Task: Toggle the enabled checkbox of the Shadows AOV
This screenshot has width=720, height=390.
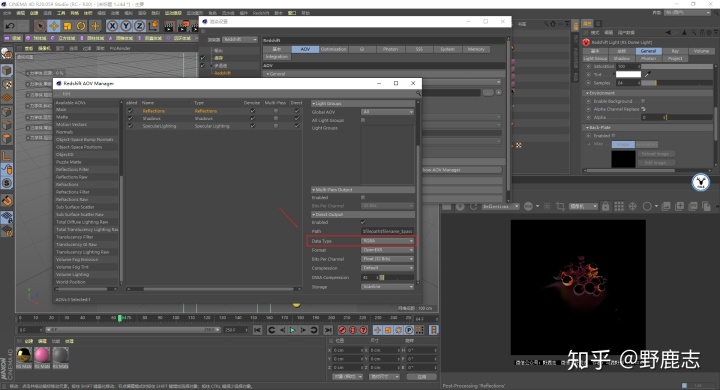Action: (130, 118)
